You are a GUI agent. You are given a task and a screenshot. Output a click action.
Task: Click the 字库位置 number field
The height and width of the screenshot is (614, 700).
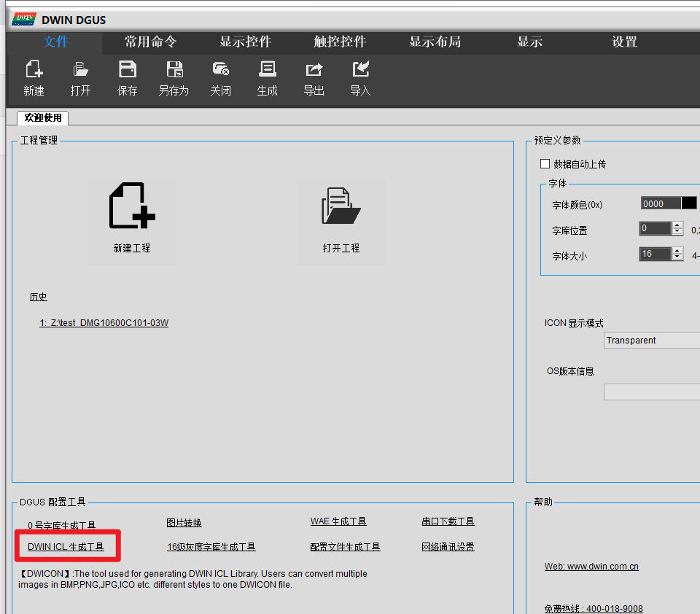[656, 228]
